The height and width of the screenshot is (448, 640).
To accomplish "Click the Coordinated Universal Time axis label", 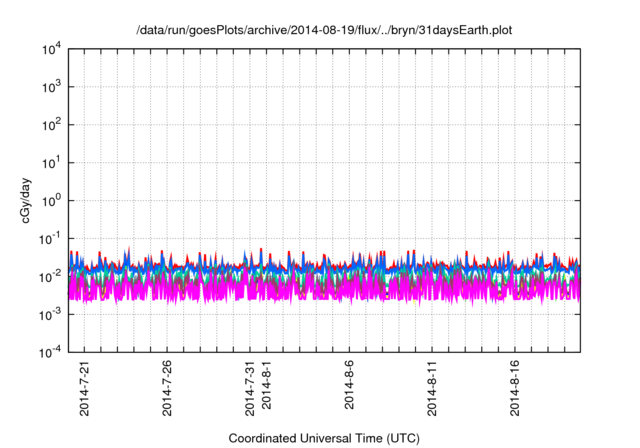I will click(324, 439).
